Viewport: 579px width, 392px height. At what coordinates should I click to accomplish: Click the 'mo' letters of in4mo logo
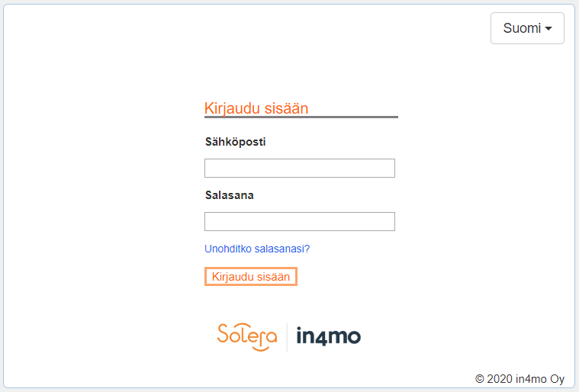click(x=346, y=337)
